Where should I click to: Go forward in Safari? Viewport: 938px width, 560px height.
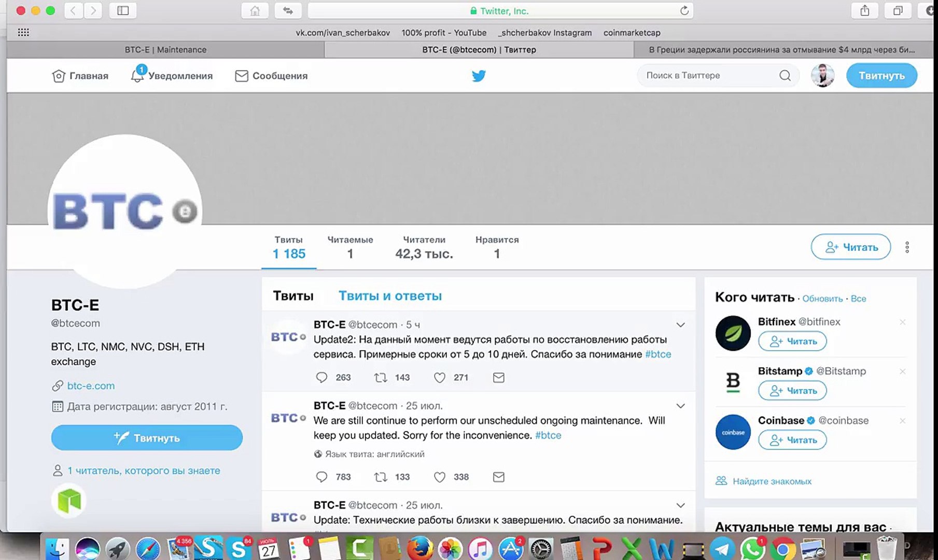(93, 11)
